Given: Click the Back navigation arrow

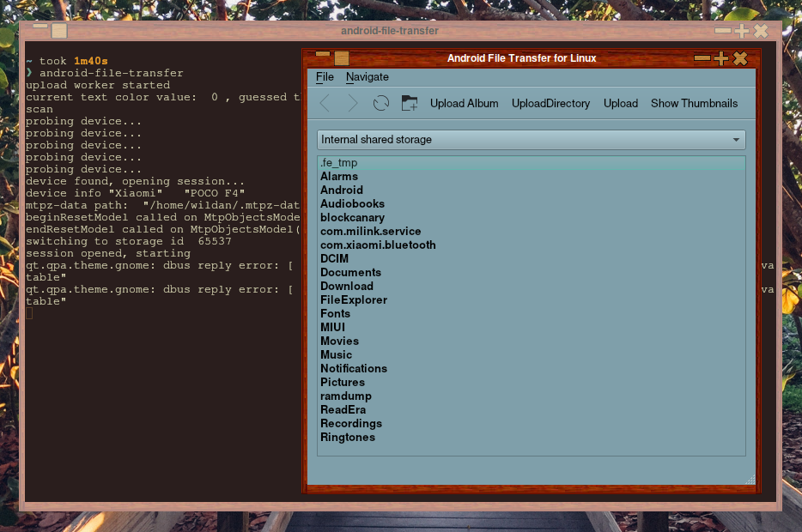Looking at the screenshot, I should coord(325,104).
